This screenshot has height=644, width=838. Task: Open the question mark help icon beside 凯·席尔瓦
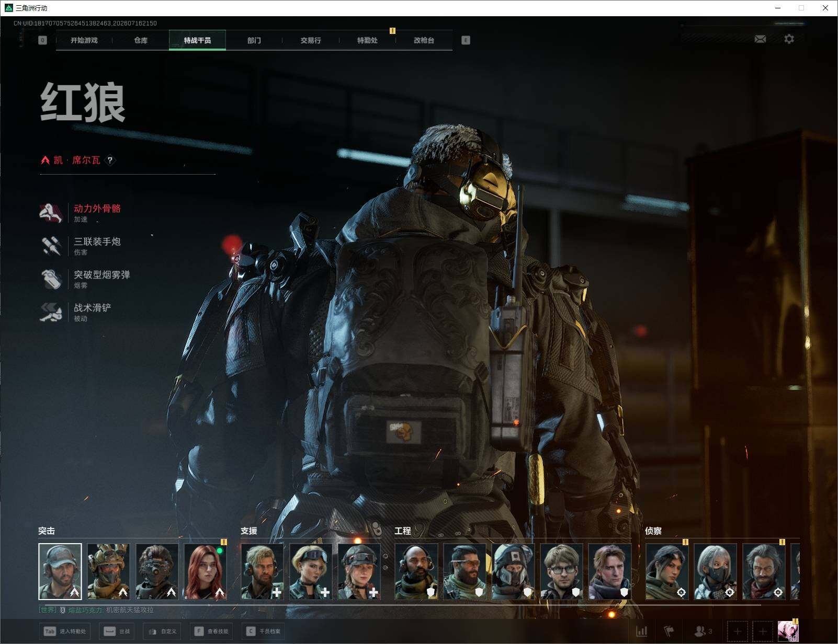110,160
